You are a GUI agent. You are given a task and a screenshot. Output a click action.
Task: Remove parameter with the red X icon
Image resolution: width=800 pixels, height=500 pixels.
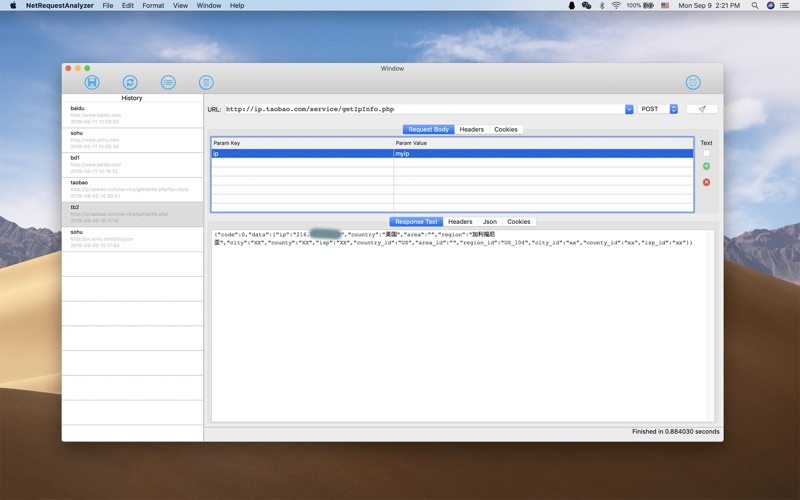(706, 182)
